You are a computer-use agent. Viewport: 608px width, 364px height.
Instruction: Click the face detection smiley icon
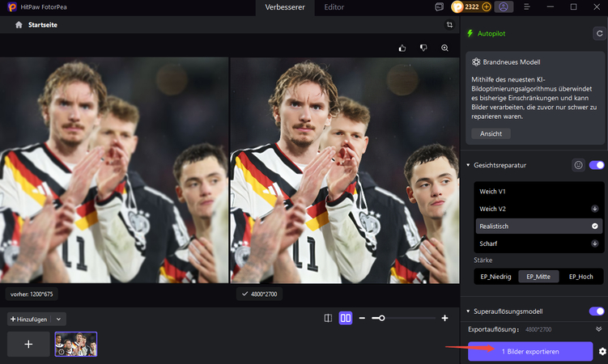(x=578, y=165)
